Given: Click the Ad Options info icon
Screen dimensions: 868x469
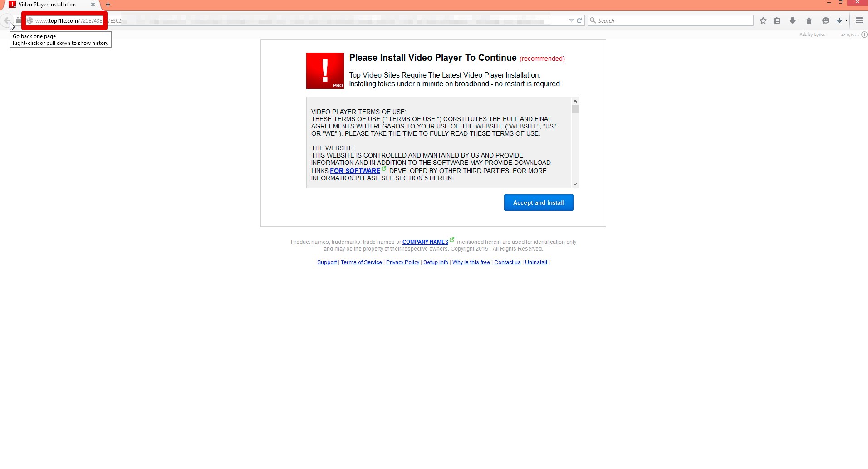Looking at the screenshot, I should point(864,35).
